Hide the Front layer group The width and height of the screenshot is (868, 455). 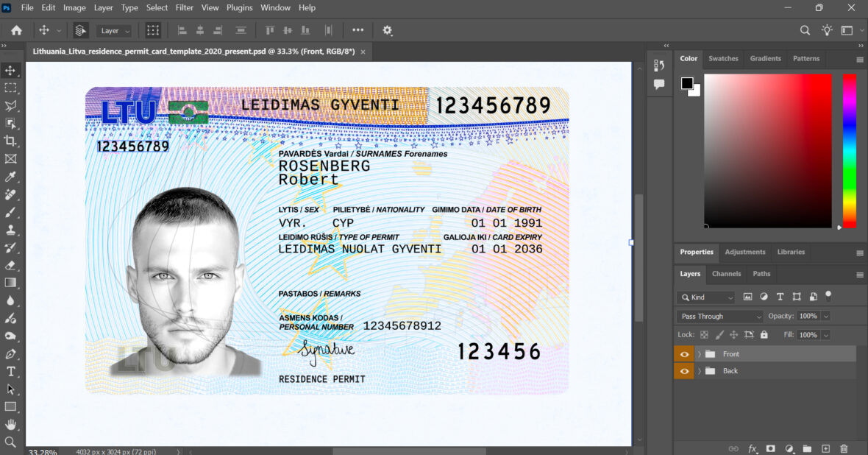[683, 354]
